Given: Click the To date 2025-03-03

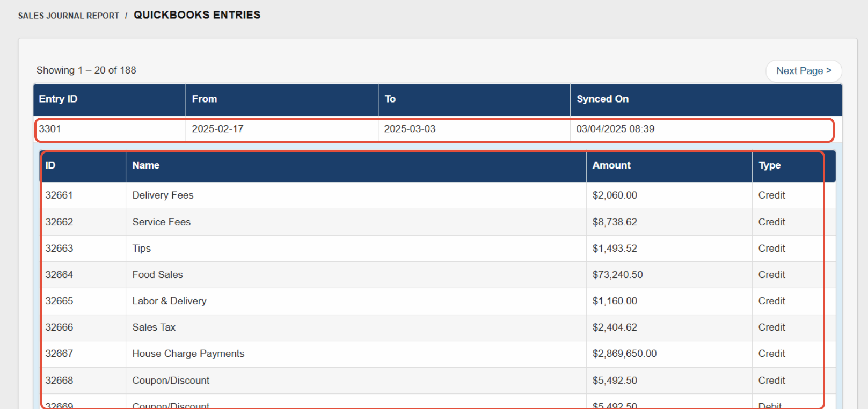Looking at the screenshot, I should click(410, 129).
